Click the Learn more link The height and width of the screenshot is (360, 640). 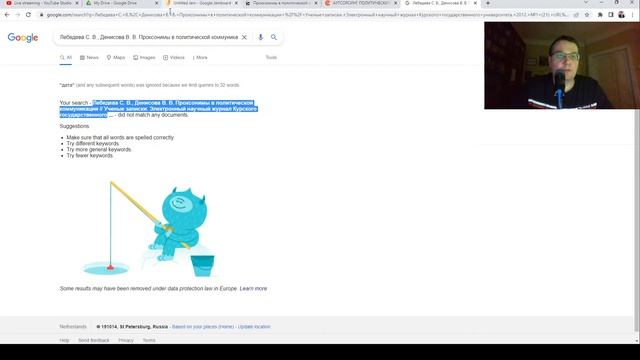coord(253,289)
